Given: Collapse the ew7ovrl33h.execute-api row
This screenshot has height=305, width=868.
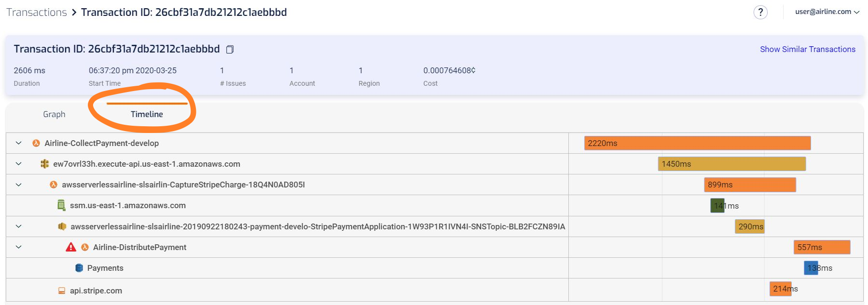Looking at the screenshot, I should coord(18,164).
